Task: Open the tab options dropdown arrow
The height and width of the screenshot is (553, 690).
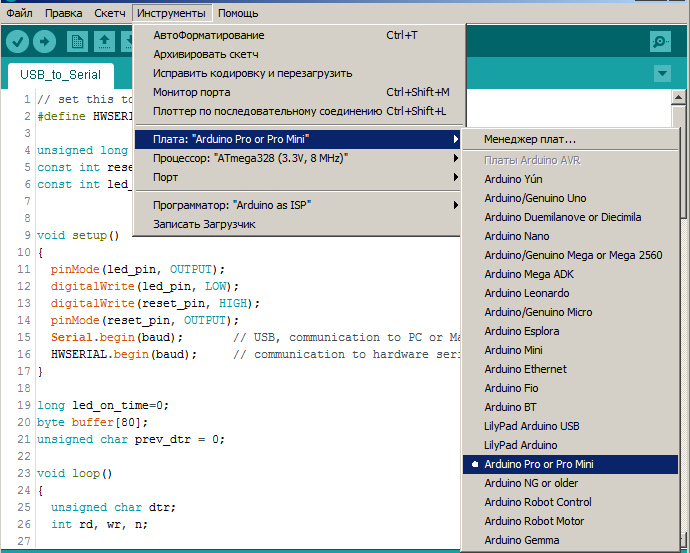Action: coord(661,74)
